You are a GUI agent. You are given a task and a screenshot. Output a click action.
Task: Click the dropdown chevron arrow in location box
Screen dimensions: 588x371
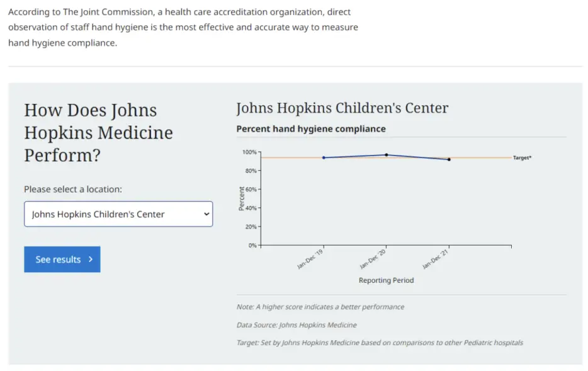click(206, 214)
